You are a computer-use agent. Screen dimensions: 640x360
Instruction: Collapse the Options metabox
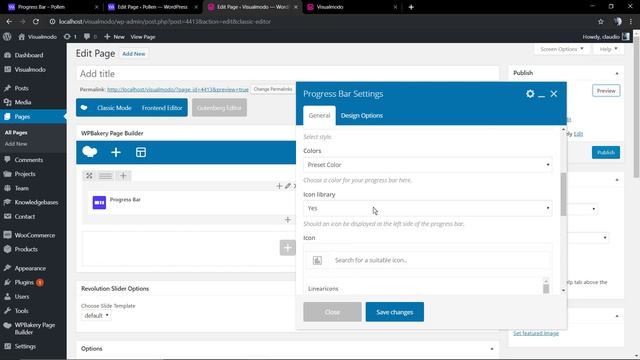492,349
